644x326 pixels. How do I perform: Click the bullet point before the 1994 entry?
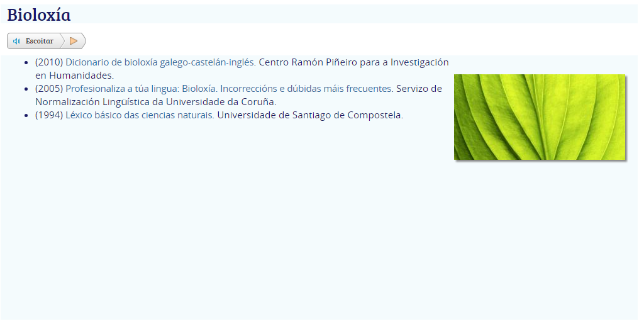[26, 116]
